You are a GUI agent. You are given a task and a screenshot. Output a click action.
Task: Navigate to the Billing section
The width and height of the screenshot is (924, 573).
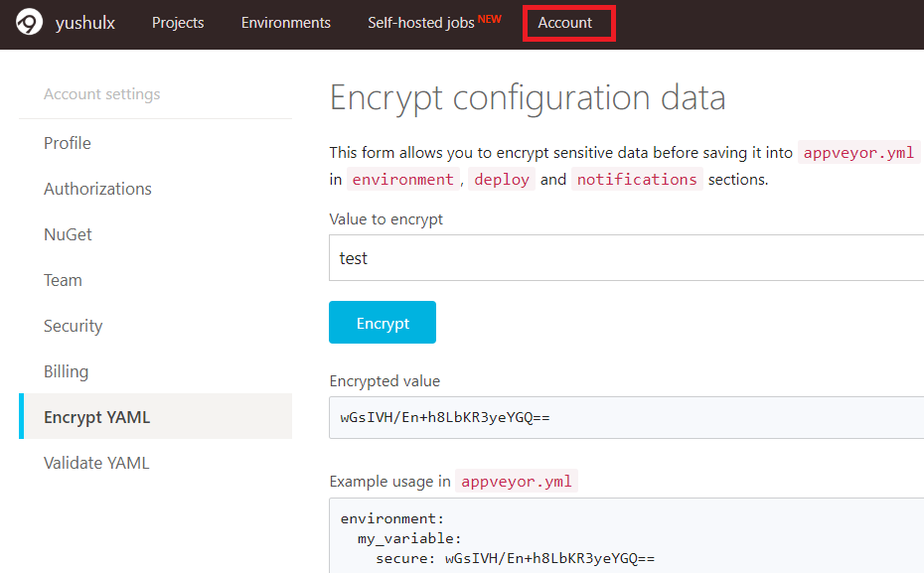[x=66, y=371]
